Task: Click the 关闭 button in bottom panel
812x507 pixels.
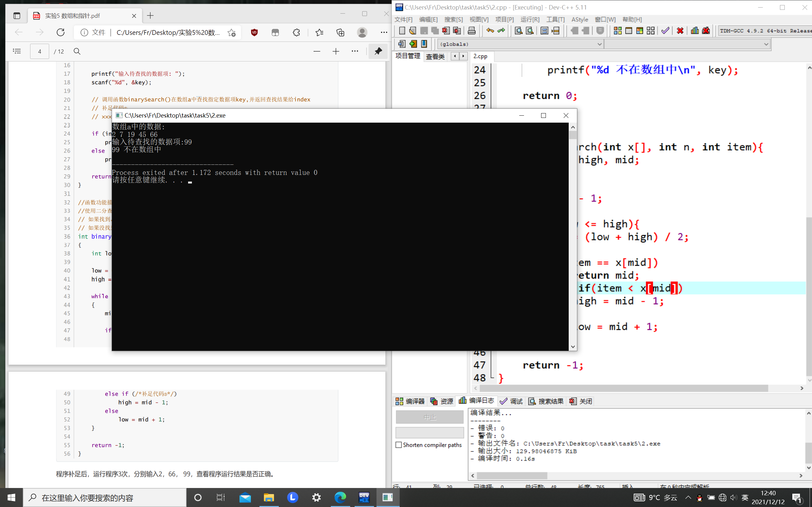Action: [581, 401]
